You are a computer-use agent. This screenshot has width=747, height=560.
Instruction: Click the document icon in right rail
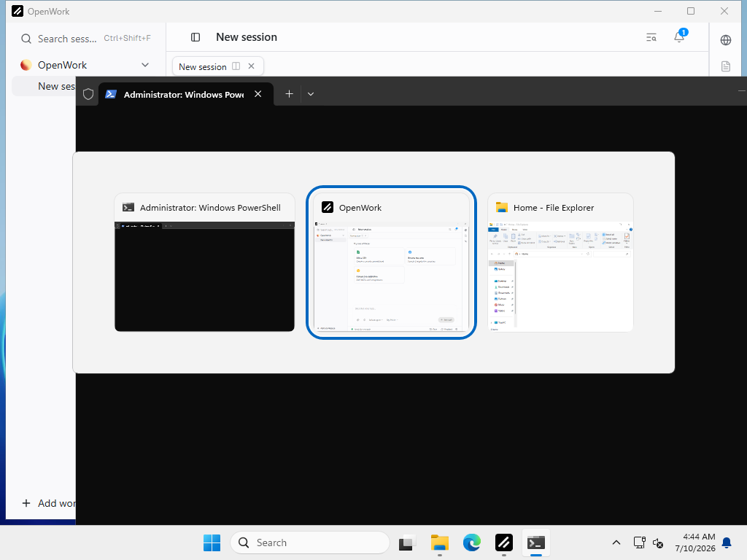point(726,66)
